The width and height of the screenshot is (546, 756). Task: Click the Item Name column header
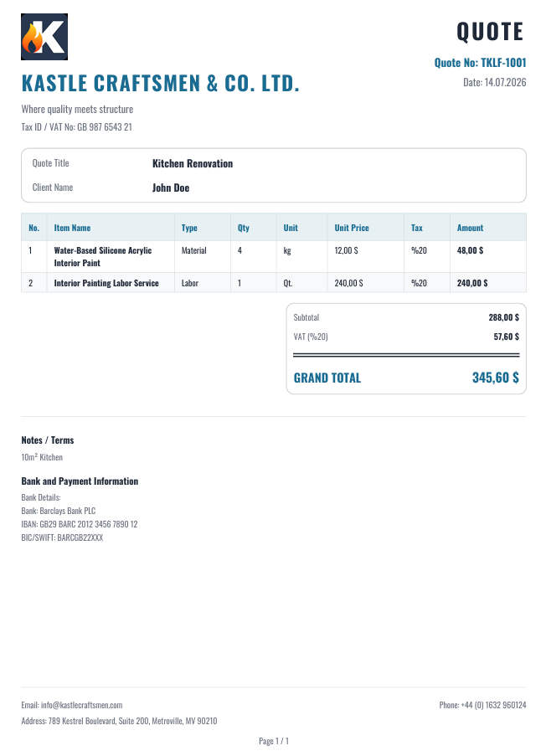tap(72, 228)
